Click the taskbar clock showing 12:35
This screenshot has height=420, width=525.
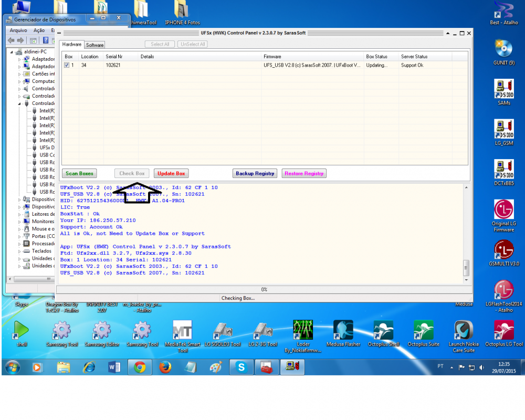(503, 367)
